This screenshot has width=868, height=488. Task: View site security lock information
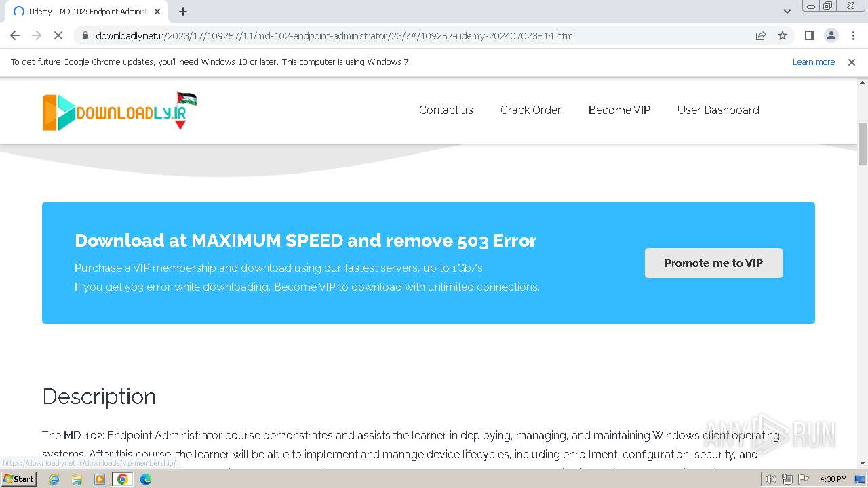[85, 35]
